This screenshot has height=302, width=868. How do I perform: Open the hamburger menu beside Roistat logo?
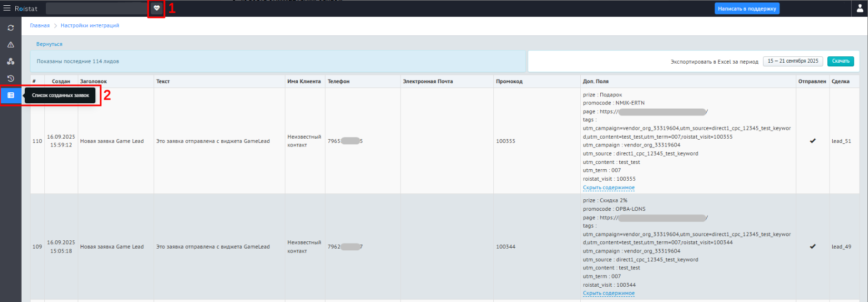point(7,8)
